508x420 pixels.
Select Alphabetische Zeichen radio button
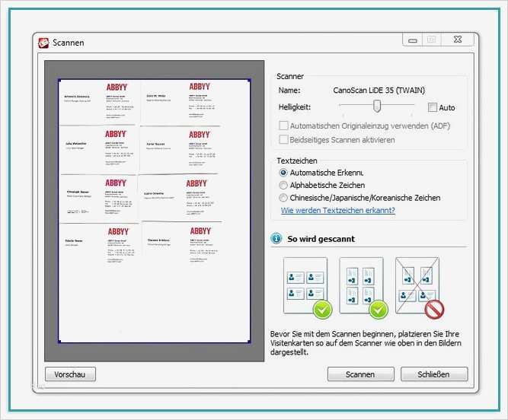(283, 185)
